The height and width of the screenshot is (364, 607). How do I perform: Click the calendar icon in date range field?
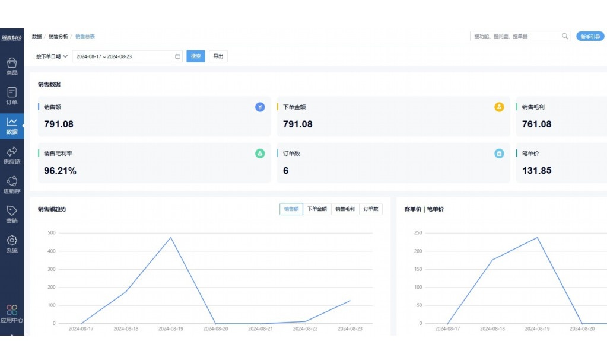[x=177, y=56]
